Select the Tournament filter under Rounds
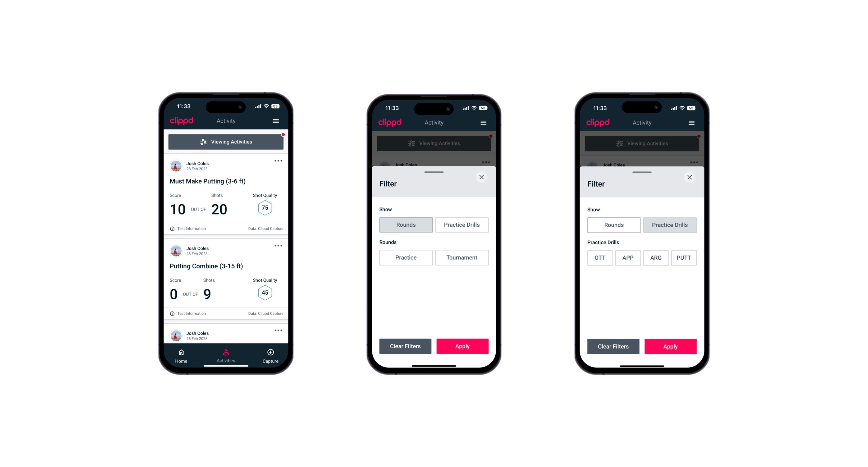The image size is (868, 467). 461,257
